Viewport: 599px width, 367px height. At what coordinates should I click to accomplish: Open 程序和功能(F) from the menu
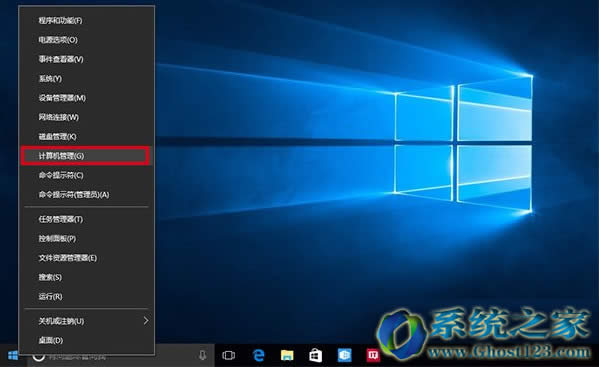tap(86, 21)
